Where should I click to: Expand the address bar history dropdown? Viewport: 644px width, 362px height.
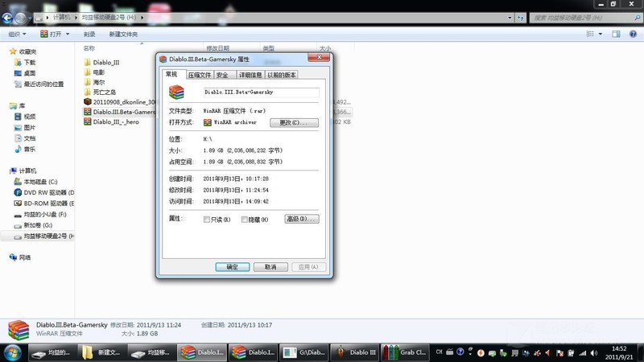(x=510, y=18)
